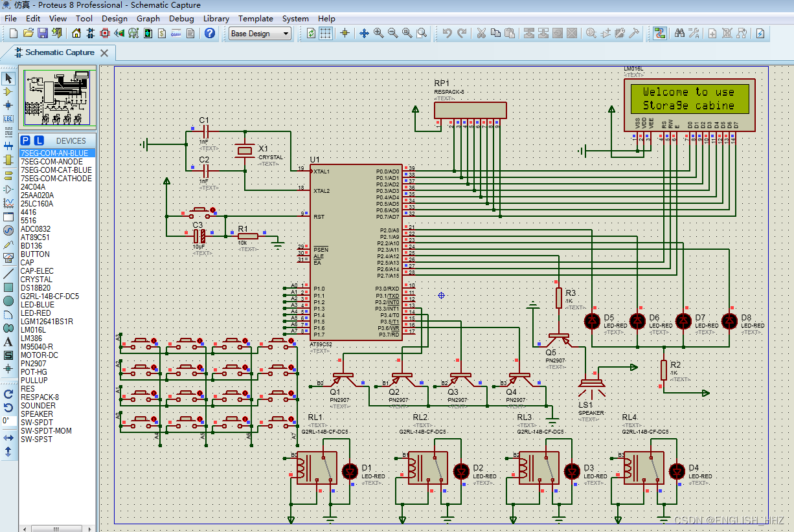Click the Zoom In magnifier icon
Screen dimensions: 794x532
[x=378, y=33]
